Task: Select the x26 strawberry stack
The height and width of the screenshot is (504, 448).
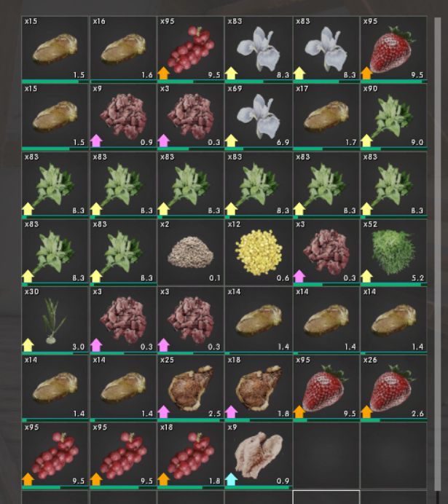Action: tap(393, 387)
